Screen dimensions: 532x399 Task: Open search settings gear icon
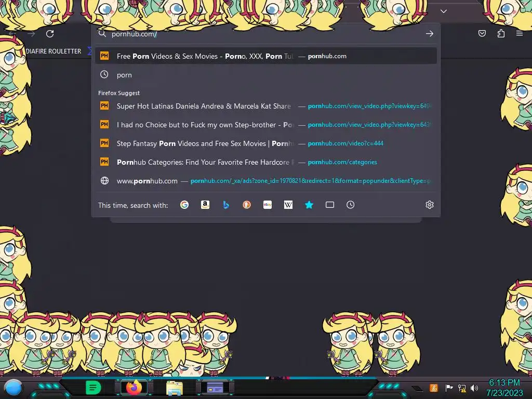pos(430,205)
